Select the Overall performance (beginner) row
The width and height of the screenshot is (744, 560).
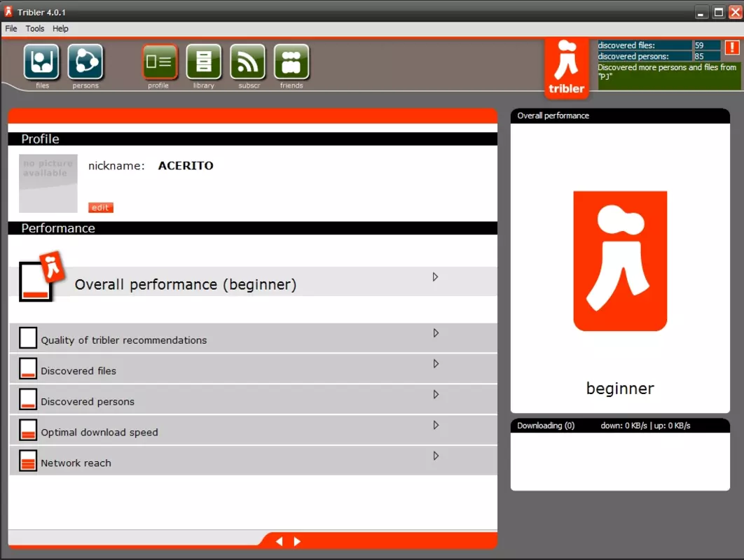pyautogui.click(x=253, y=281)
